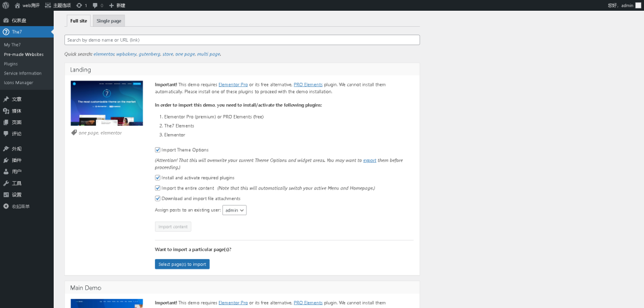Open 设置 settings icon in sidebar
Image resolution: width=644 pixels, height=308 pixels.
(6, 195)
